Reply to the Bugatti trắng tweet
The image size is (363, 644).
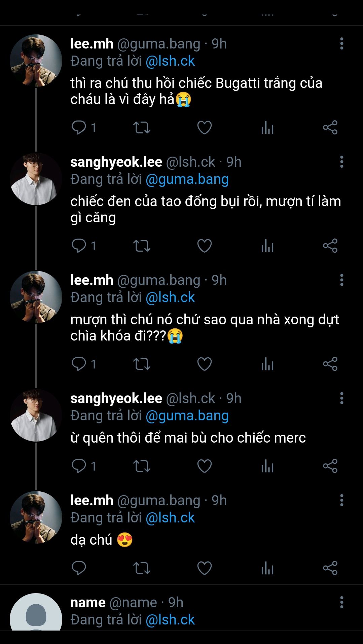pyautogui.click(x=79, y=128)
